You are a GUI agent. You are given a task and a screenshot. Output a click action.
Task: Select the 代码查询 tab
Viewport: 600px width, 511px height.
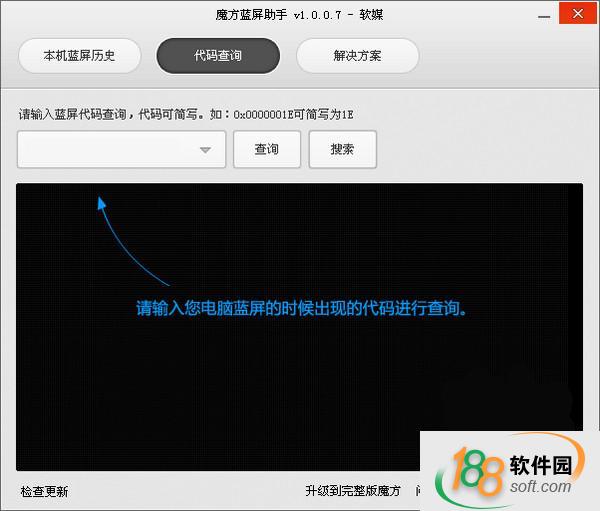click(217, 56)
